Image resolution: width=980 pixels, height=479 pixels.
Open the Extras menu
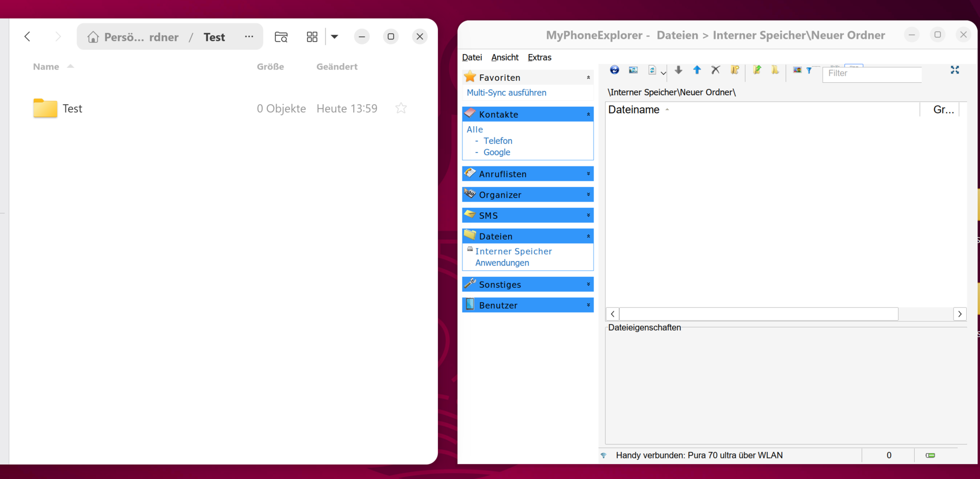pos(539,57)
